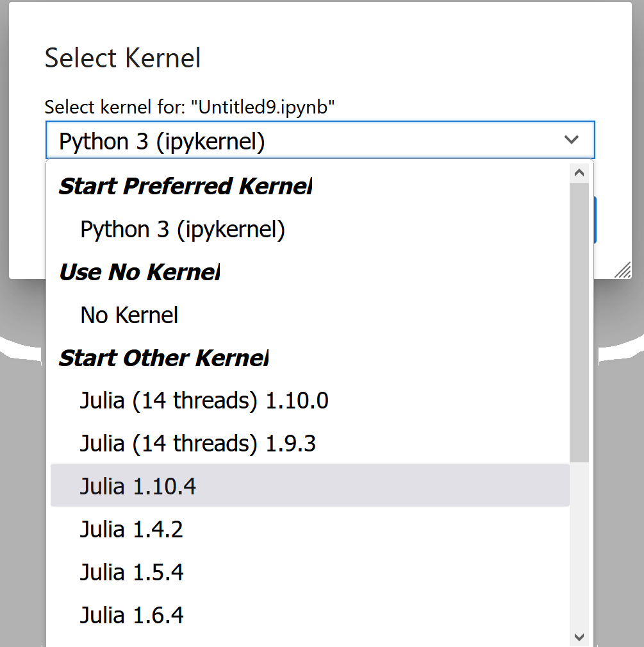Click the dialog resize handle in the corner
Viewport: 644px width, 647px height.
(x=623, y=270)
